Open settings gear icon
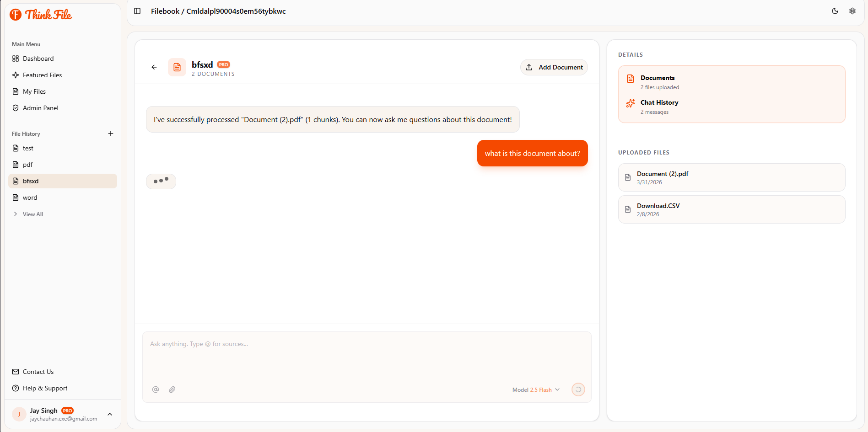 852,11
